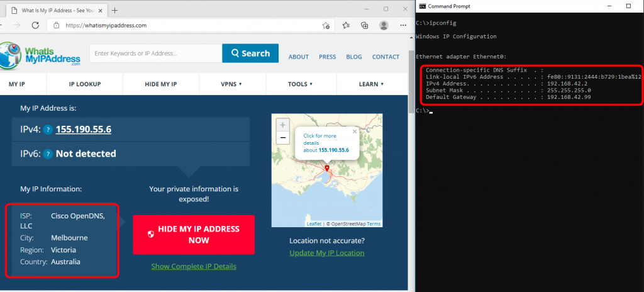The image size is (644, 292).
Task: Click the What Is My IP Address tab
Action: coord(57,10)
